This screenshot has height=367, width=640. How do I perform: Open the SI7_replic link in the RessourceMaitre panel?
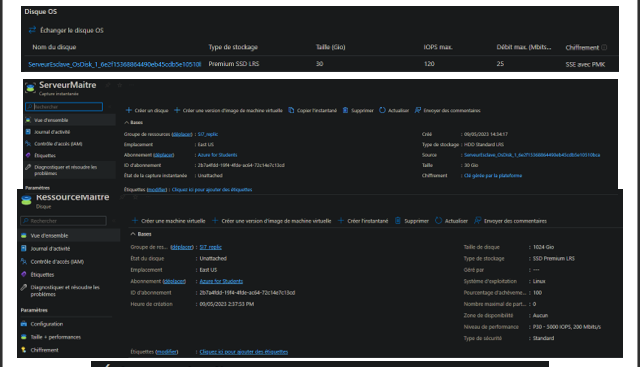211,247
